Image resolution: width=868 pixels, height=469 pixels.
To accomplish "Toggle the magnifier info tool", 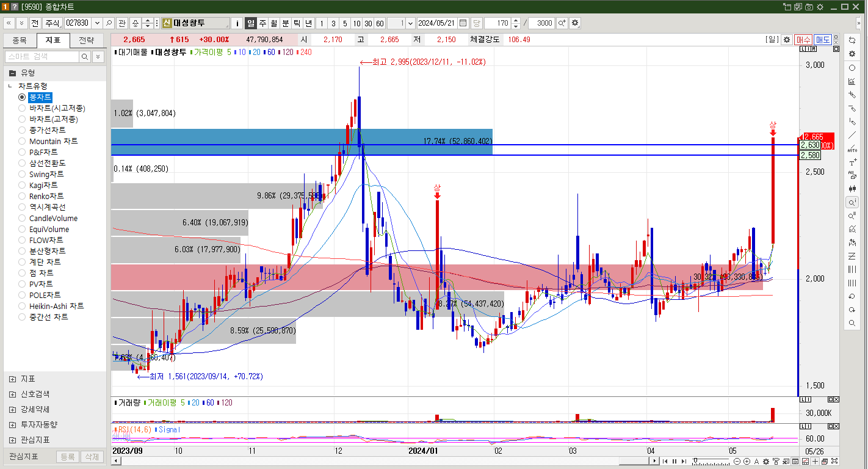I will [852, 202].
